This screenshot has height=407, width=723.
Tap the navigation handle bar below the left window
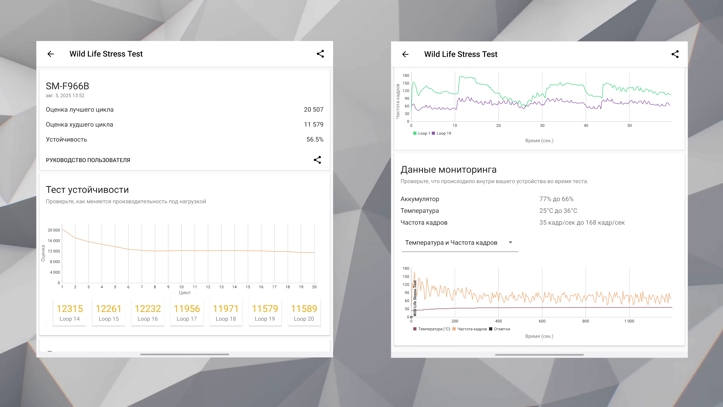pos(184,354)
